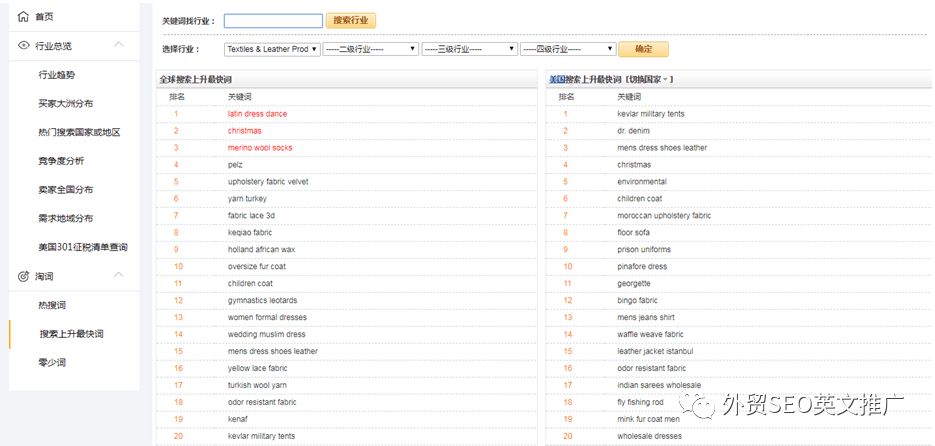935x446 pixels.
Task: Open 热门搜索国家或地区 in the sidebar
Action: click(79, 132)
